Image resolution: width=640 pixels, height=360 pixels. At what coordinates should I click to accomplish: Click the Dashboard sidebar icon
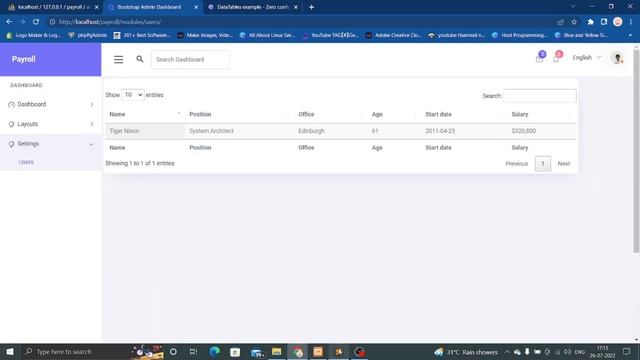11,105
